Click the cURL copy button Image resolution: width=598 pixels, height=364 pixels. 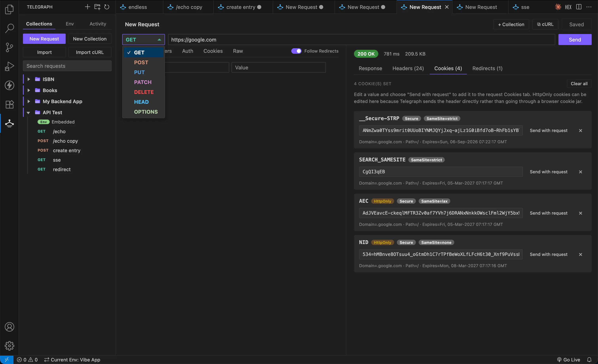[x=545, y=24]
